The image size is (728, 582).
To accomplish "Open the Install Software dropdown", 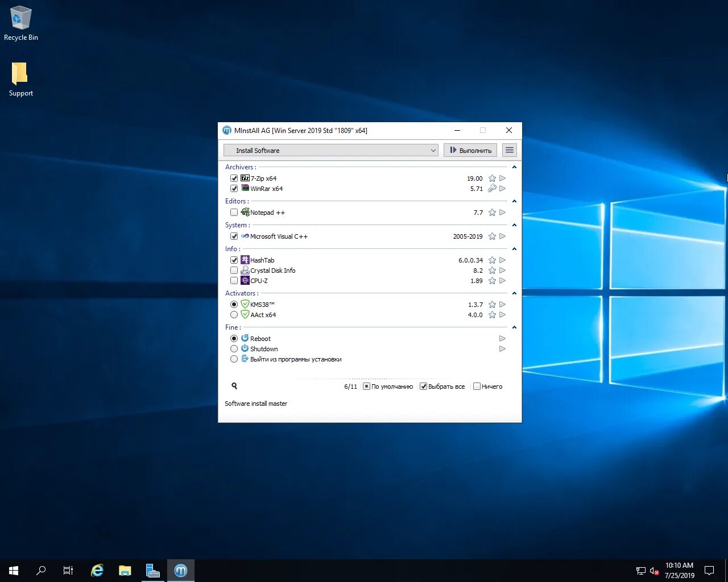I will [331, 151].
